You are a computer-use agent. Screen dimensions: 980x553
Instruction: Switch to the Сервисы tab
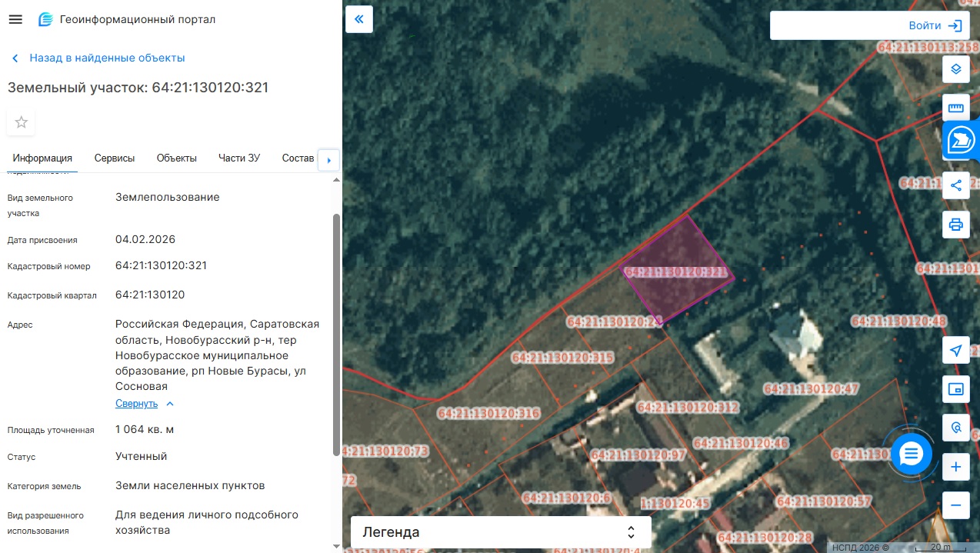pyautogui.click(x=115, y=158)
